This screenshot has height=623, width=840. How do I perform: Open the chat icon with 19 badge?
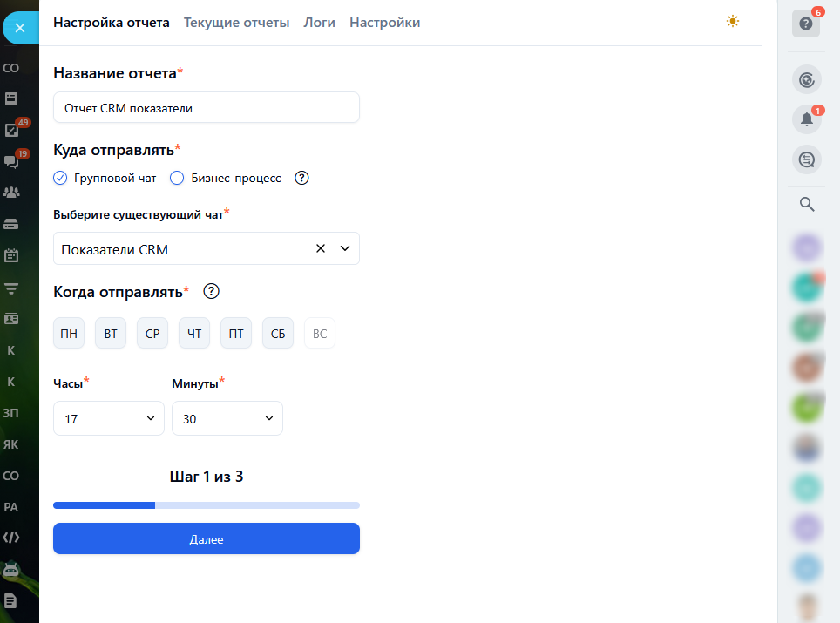tap(12, 161)
